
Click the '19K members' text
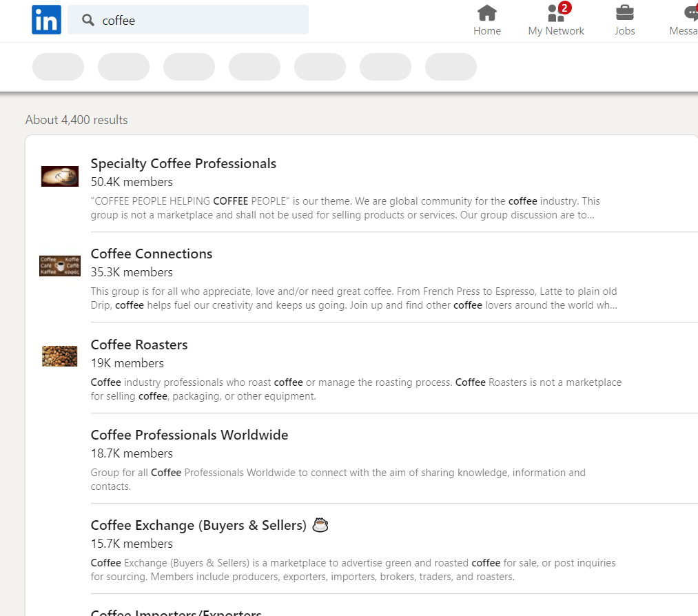tap(127, 363)
